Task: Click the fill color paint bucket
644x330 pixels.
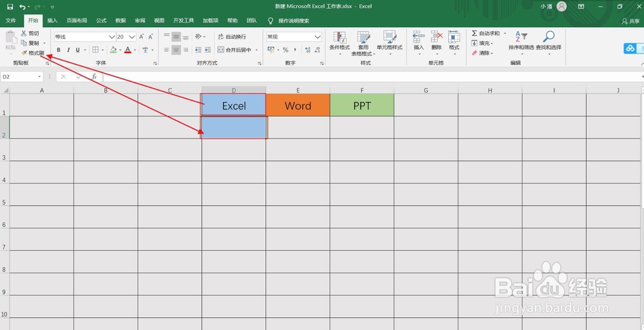Action: pyautogui.click(x=113, y=50)
